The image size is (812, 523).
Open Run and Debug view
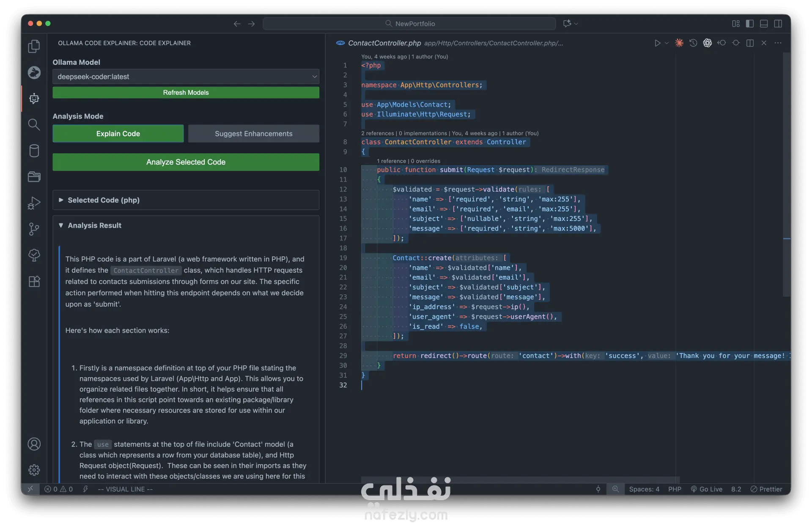[34, 204]
